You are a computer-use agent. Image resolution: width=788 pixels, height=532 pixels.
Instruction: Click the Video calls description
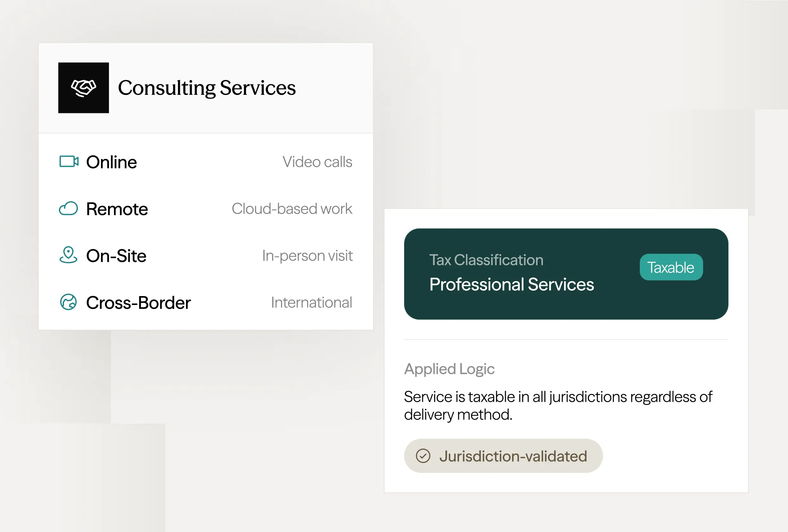pyautogui.click(x=317, y=162)
